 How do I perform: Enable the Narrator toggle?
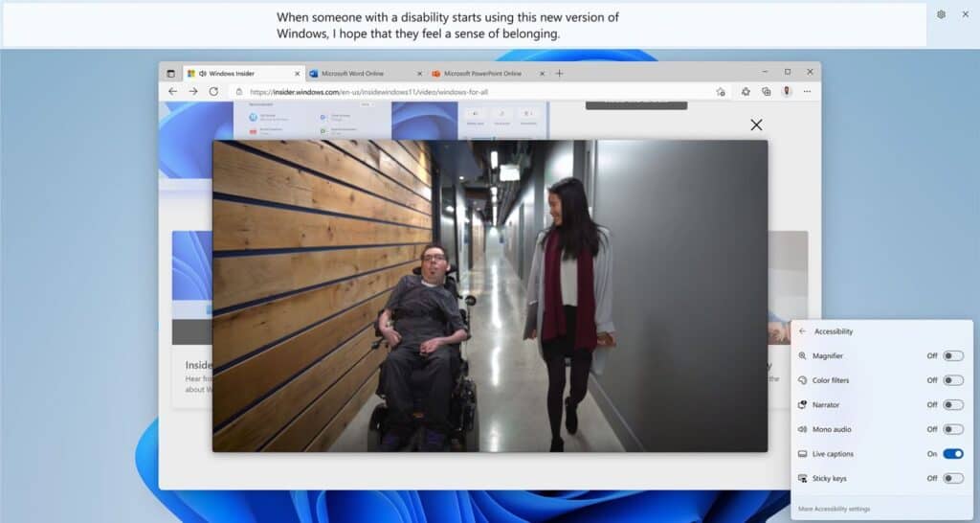[952, 404]
